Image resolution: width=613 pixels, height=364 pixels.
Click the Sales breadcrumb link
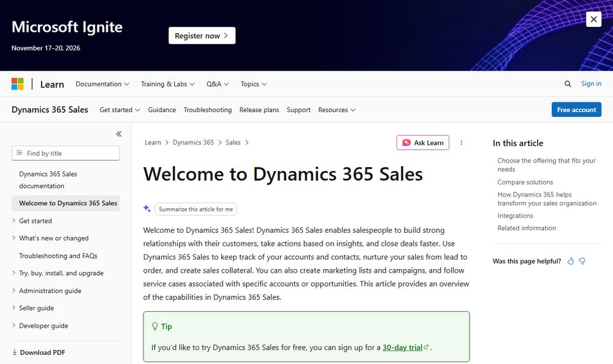233,142
